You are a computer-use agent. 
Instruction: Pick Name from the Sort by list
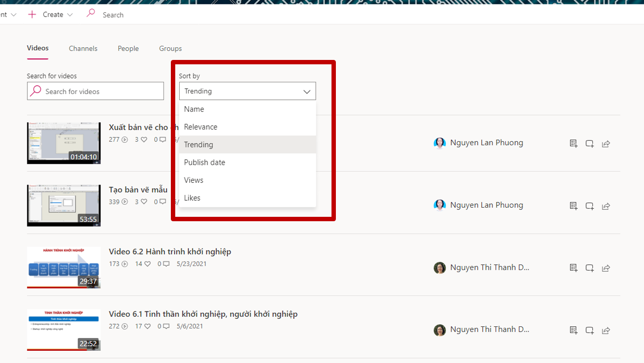194,109
